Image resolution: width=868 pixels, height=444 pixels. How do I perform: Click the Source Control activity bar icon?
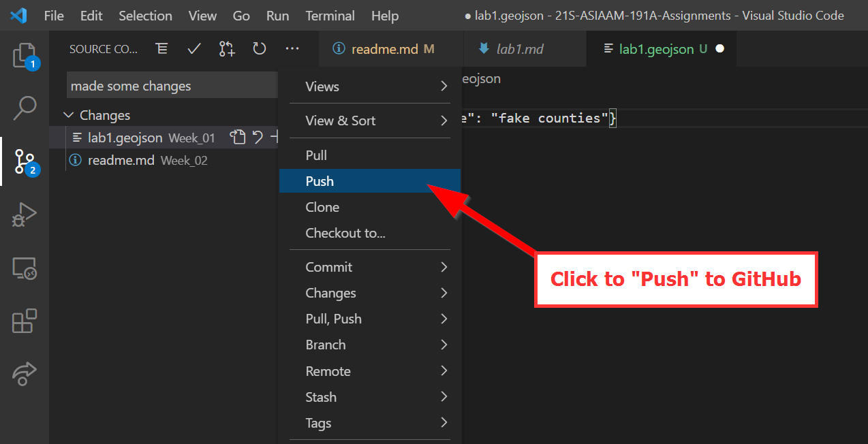tap(25, 161)
